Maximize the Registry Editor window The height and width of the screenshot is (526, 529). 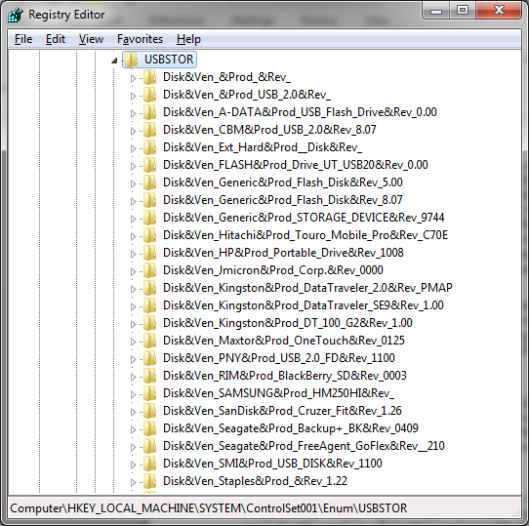pyautogui.click(x=462, y=11)
